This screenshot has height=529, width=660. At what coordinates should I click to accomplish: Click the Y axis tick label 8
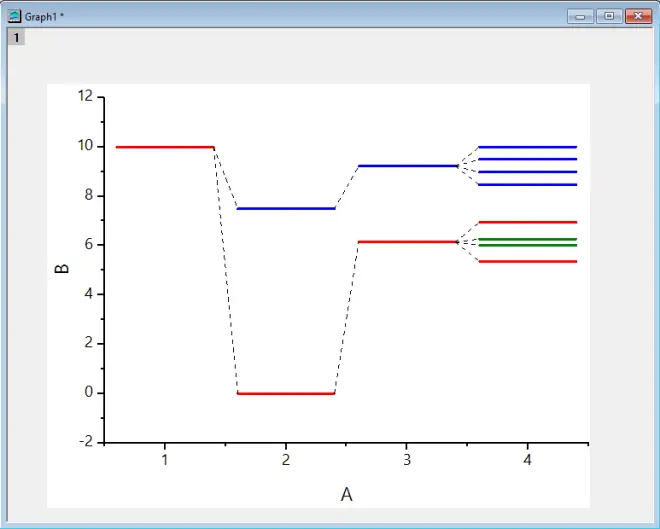point(89,195)
